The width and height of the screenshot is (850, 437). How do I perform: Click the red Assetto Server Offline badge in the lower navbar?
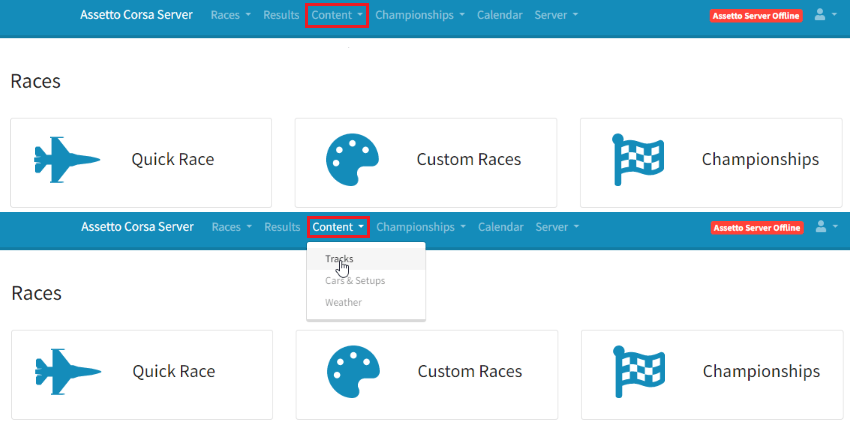click(757, 228)
